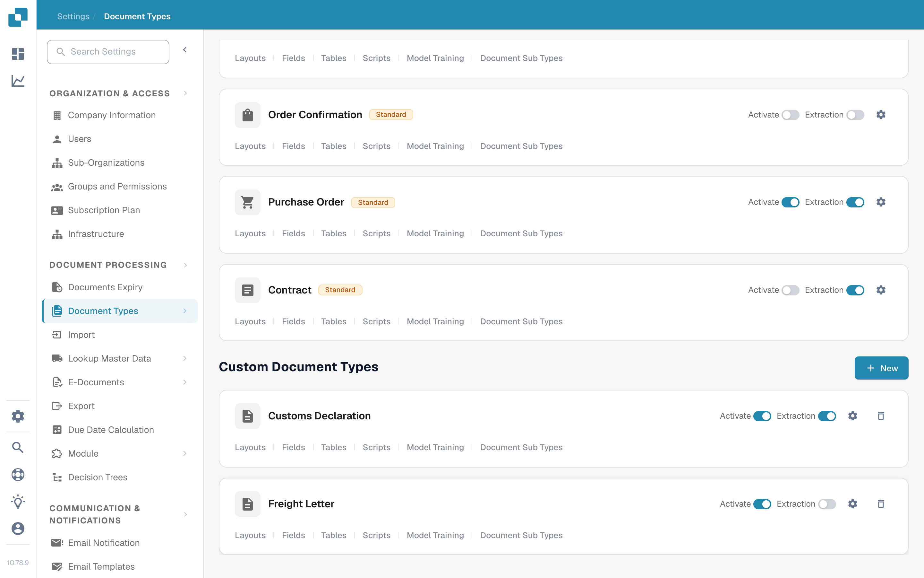
Task: Collapse Document Processing section
Action: point(185,265)
